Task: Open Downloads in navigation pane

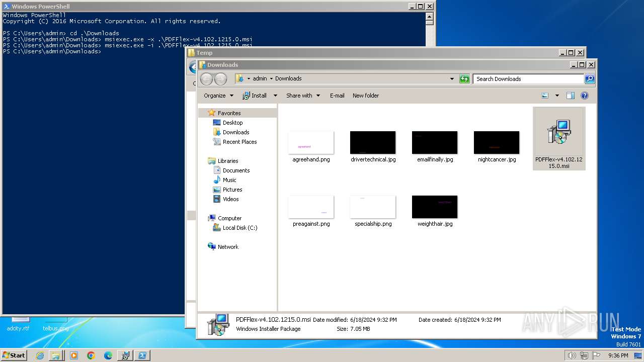Action: click(x=236, y=132)
